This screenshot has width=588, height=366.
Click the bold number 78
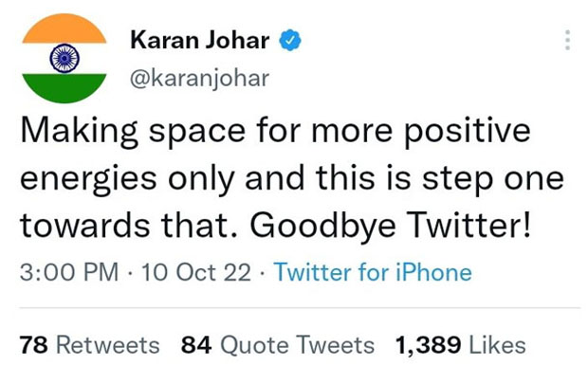[34, 344]
